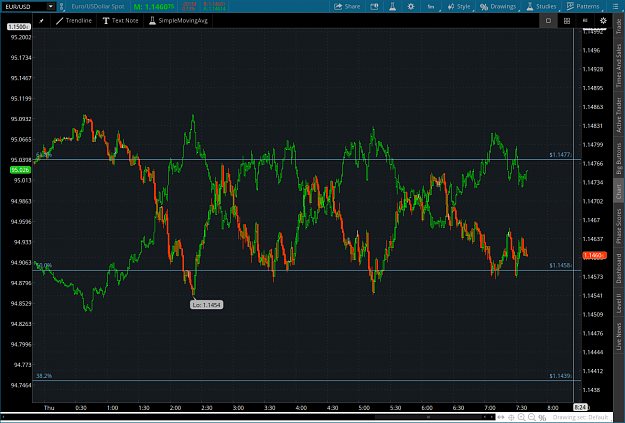Click the 8:24 time marker on time axis
This screenshot has width=625, height=423.
580,407
